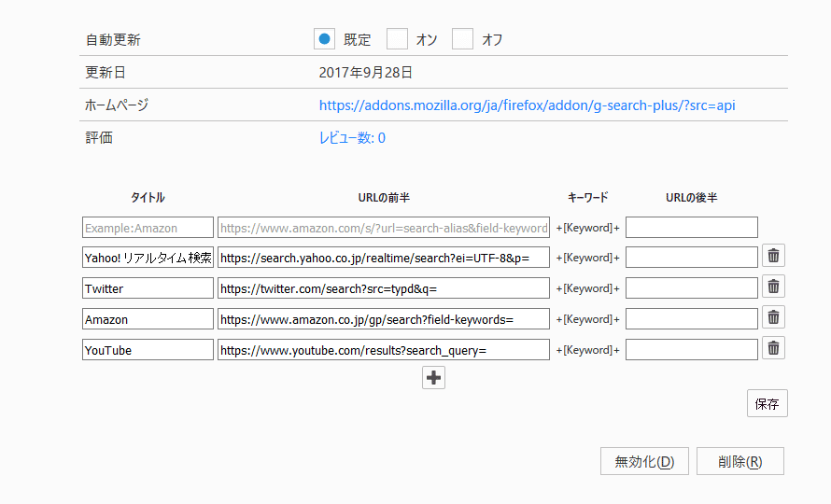Click the 保存 save button

click(767, 404)
